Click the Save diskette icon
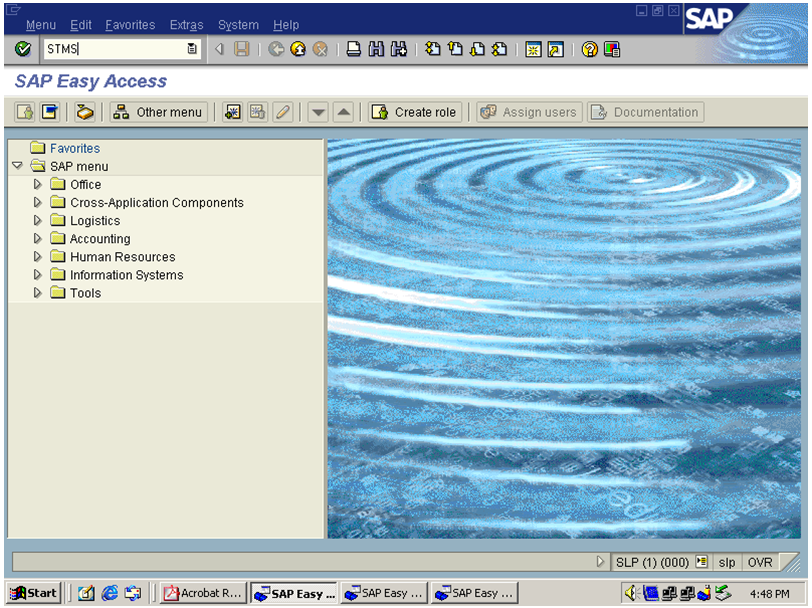The height and width of the screenshot is (608, 812). pyautogui.click(x=242, y=49)
